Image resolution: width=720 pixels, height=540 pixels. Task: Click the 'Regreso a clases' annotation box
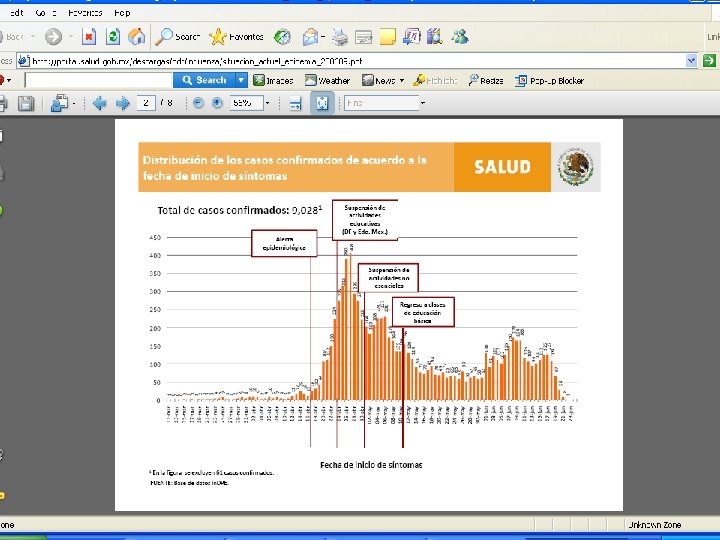pyautogui.click(x=423, y=312)
